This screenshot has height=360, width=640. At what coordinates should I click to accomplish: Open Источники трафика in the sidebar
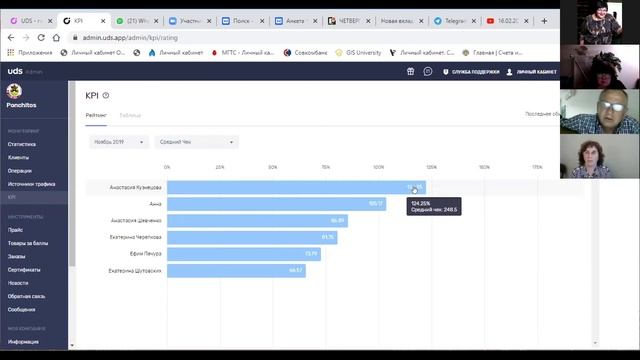click(31, 184)
